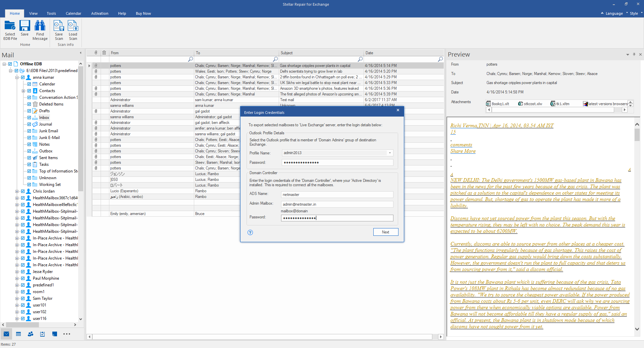
Task: Collapse the Mail pane arrow
Action: click(80, 53)
